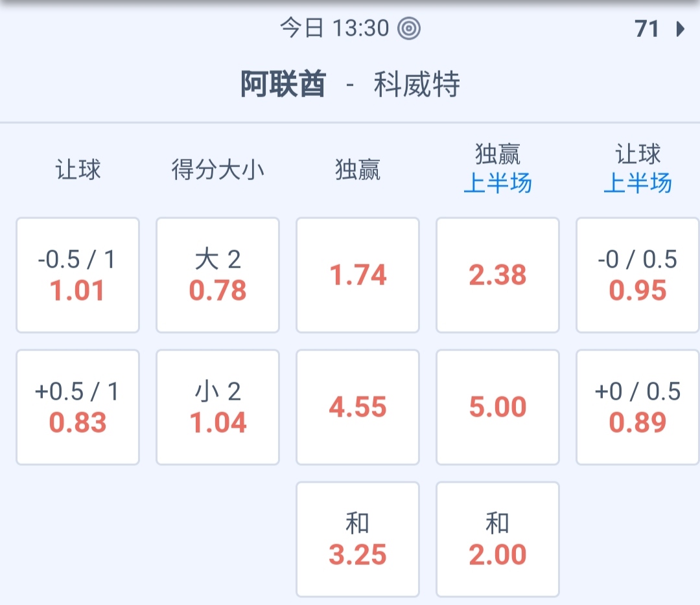Pick under 2 (小 2) at 1.04
The image size is (700, 605).
click(x=218, y=407)
